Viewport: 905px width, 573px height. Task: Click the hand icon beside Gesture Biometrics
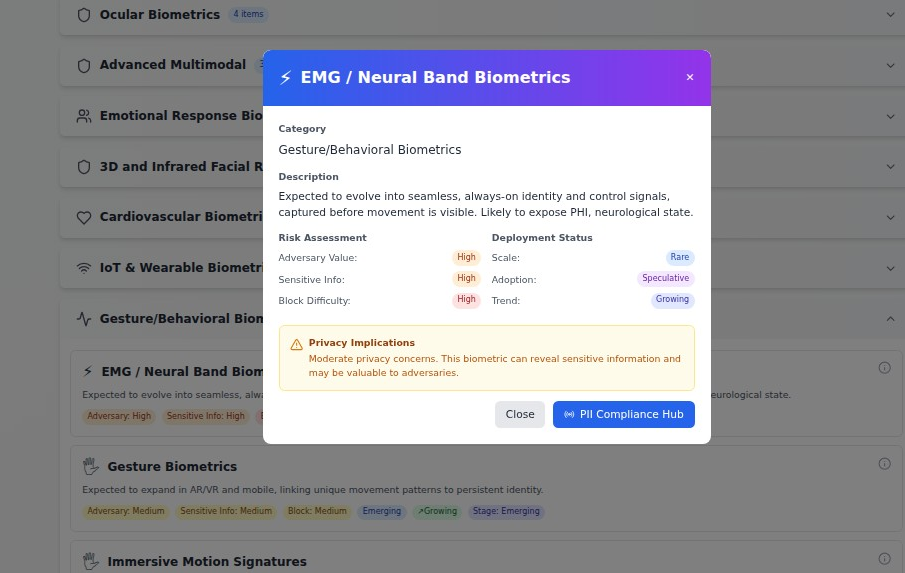click(91, 466)
